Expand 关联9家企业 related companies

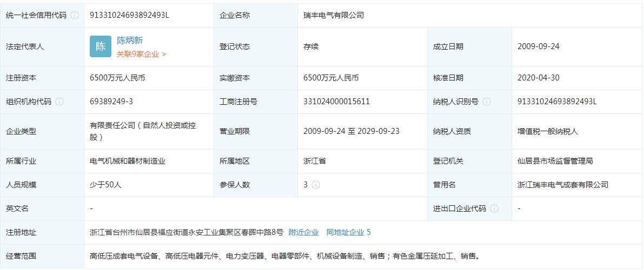tap(141, 54)
